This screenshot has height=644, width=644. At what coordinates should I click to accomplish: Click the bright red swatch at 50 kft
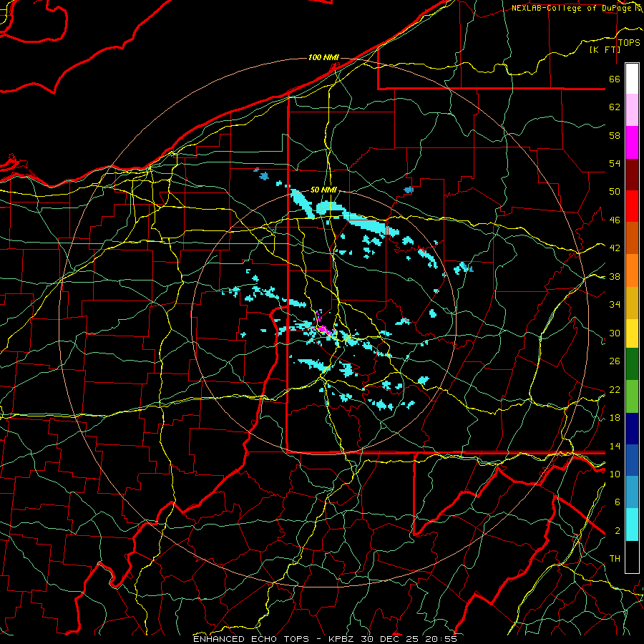pyautogui.click(x=632, y=206)
